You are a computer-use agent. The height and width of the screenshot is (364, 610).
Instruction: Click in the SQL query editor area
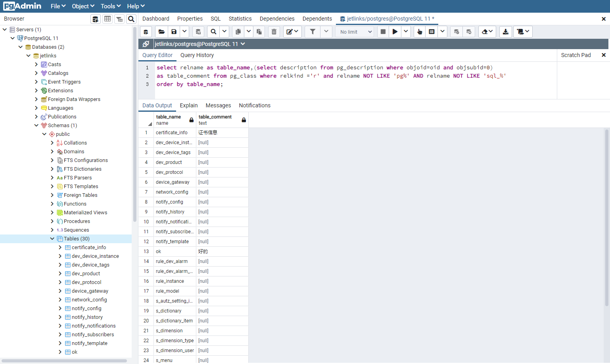tap(355, 80)
